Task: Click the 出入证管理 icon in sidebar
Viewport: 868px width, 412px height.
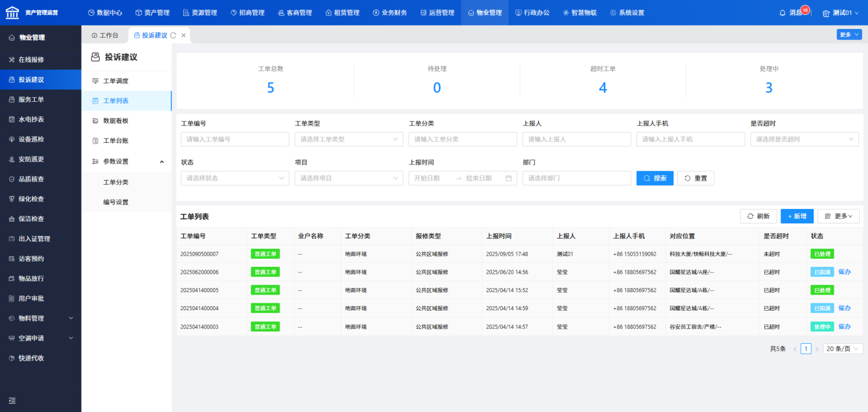Action: pyautogui.click(x=12, y=239)
